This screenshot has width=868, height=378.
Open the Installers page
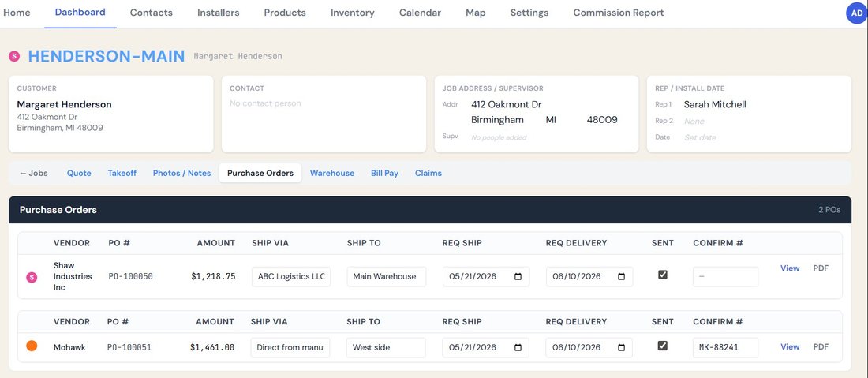218,12
